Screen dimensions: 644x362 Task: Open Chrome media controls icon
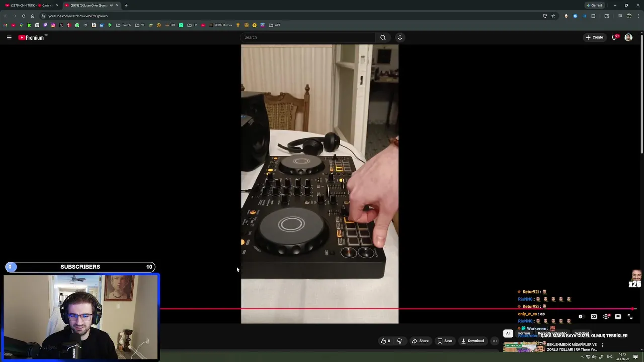click(x=620, y=16)
